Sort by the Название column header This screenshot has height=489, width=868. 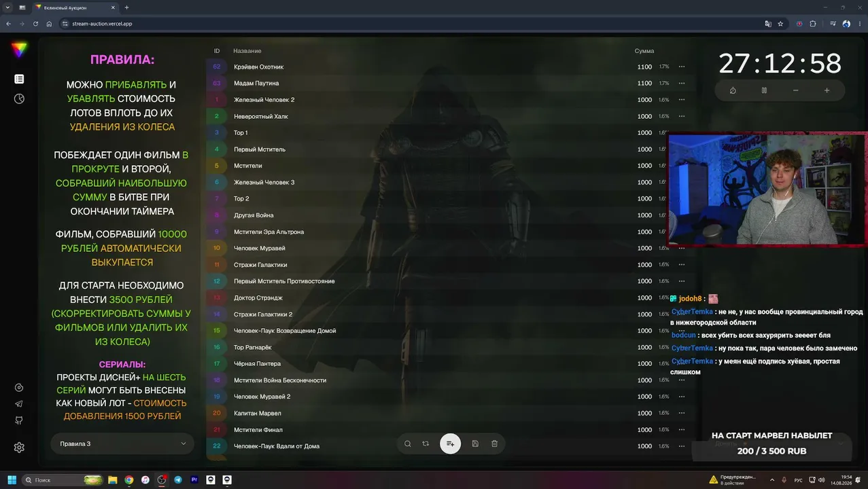pos(247,51)
